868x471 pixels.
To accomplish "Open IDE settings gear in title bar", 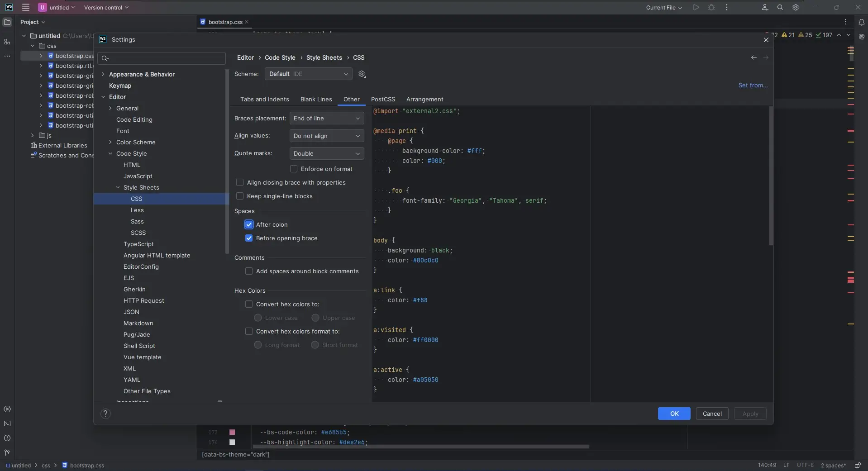I will tap(795, 8).
